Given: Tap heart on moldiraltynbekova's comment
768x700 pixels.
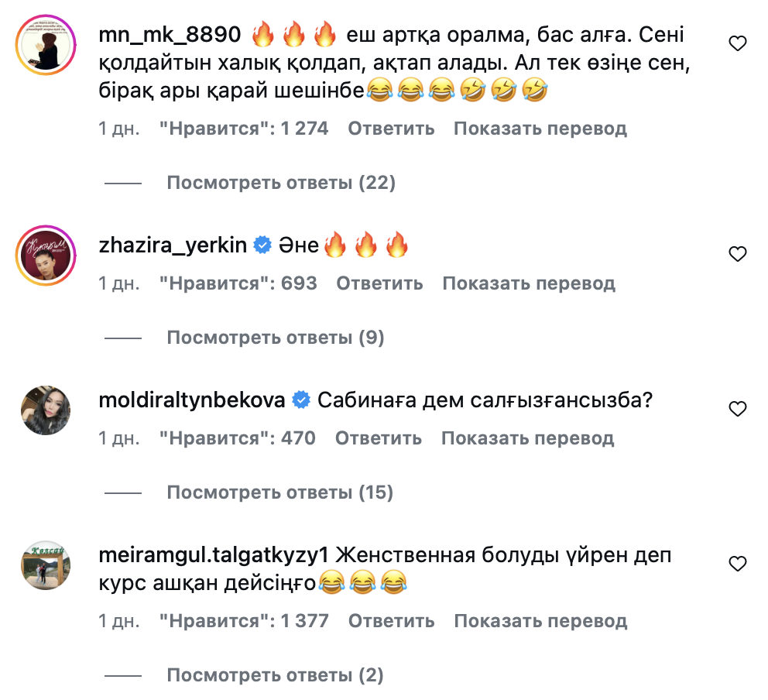Looking at the screenshot, I should [738, 408].
